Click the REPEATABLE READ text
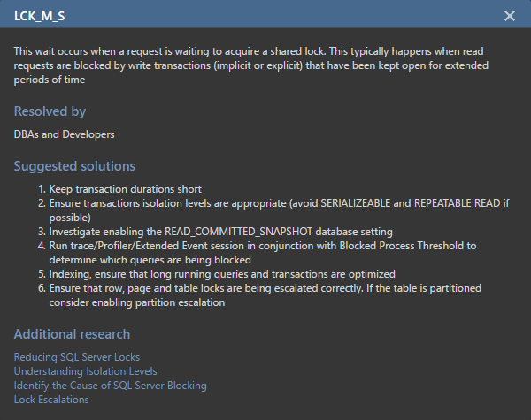531x420 pixels. coord(457,203)
